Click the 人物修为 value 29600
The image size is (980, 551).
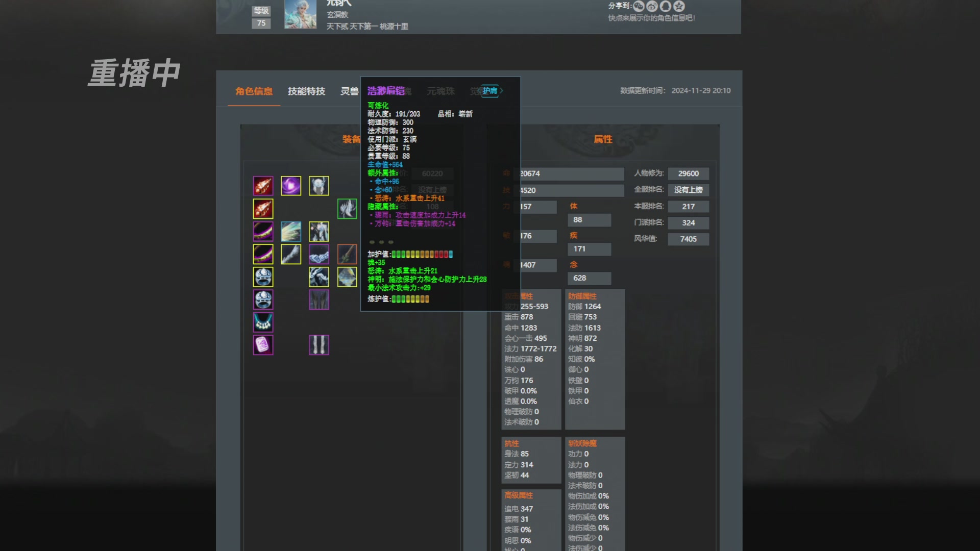coord(688,174)
